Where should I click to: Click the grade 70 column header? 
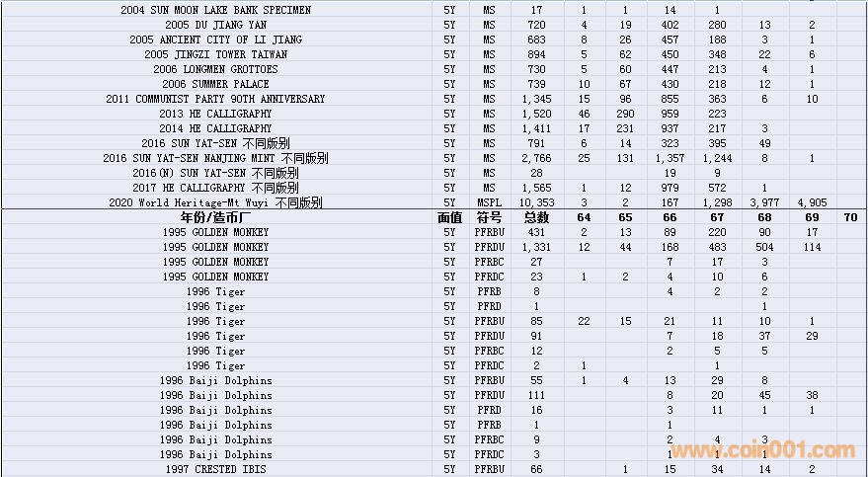pos(850,217)
